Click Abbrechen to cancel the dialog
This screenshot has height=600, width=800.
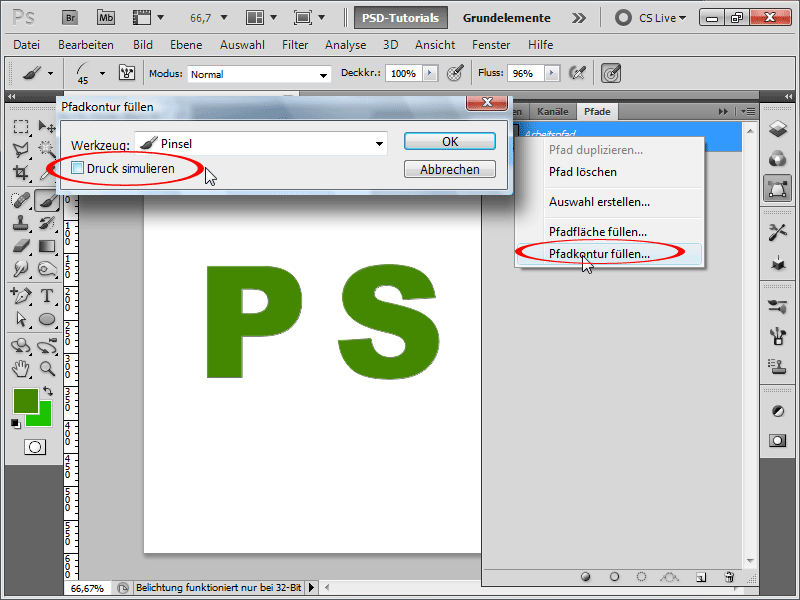click(449, 169)
